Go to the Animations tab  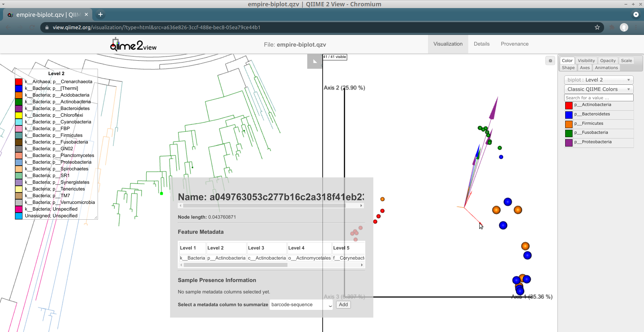pyautogui.click(x=606, y=68)
